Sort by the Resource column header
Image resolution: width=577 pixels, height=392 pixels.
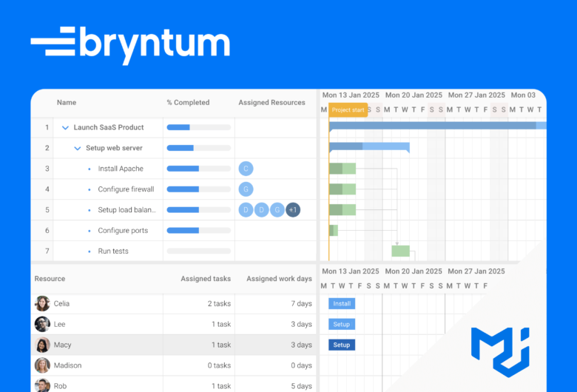pyautogui.click(x=50, y=279)
